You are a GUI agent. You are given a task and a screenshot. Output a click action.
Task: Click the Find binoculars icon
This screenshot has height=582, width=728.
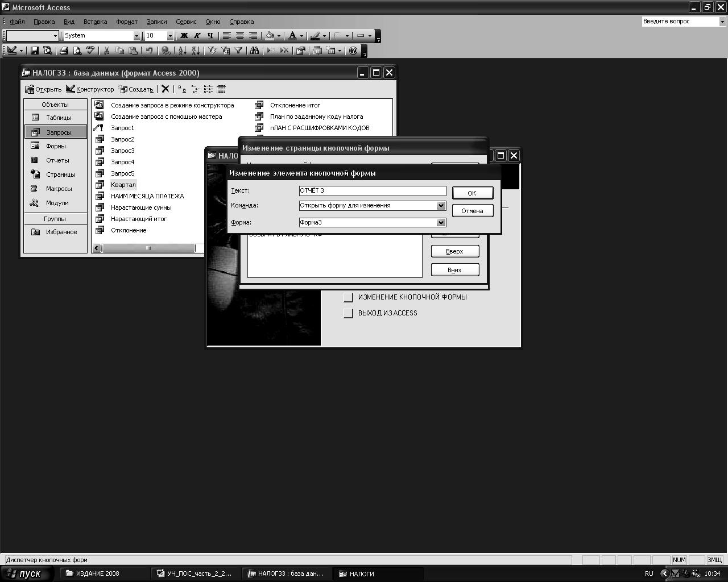(x=254, y=51)
